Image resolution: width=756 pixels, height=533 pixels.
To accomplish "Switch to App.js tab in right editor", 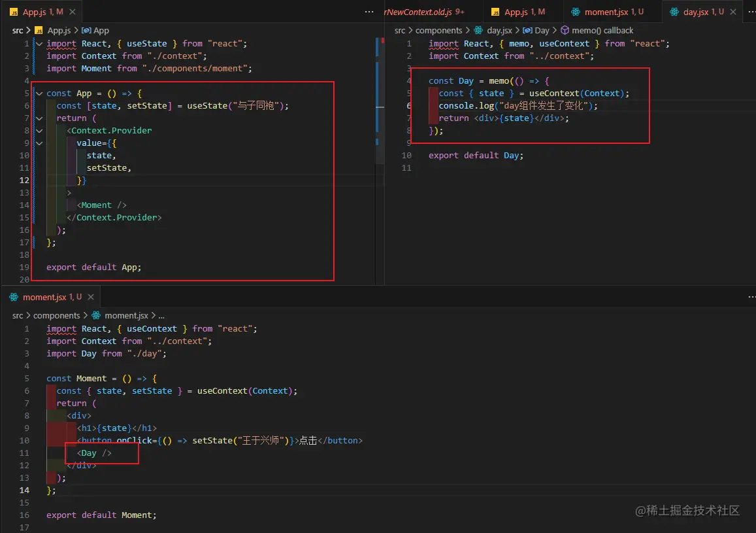I will pos(524,12).
